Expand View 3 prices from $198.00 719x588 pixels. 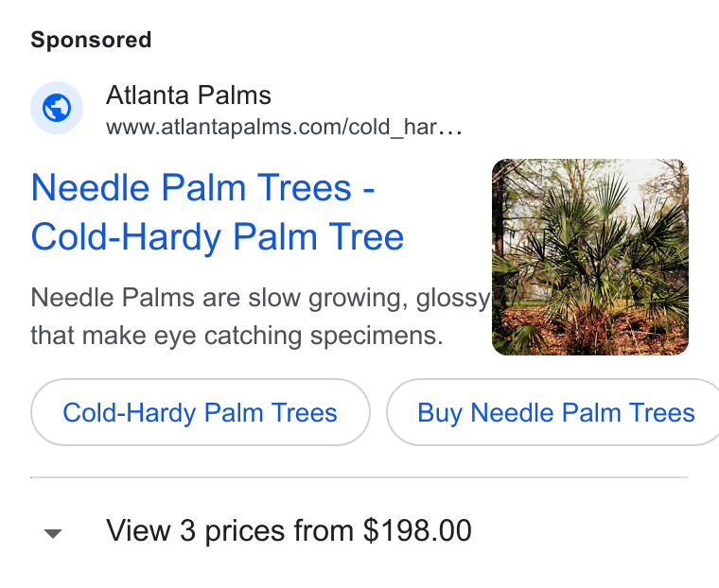point(289,531)
